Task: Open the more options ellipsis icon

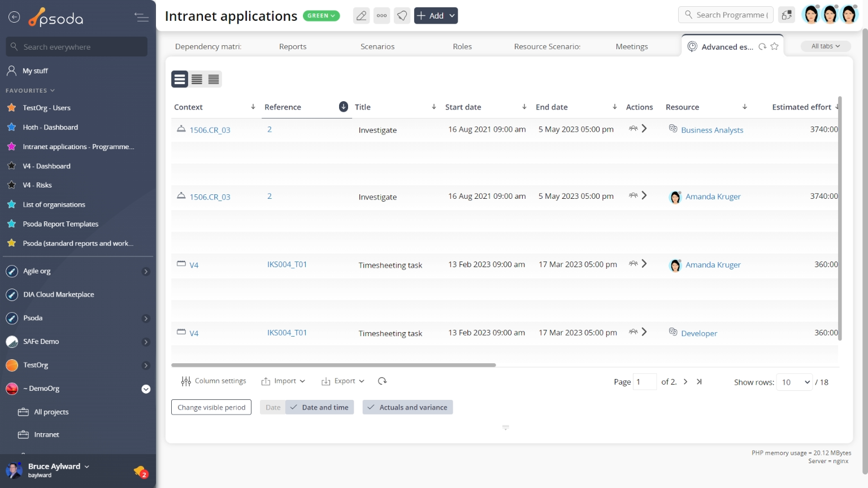Action: 382,16
